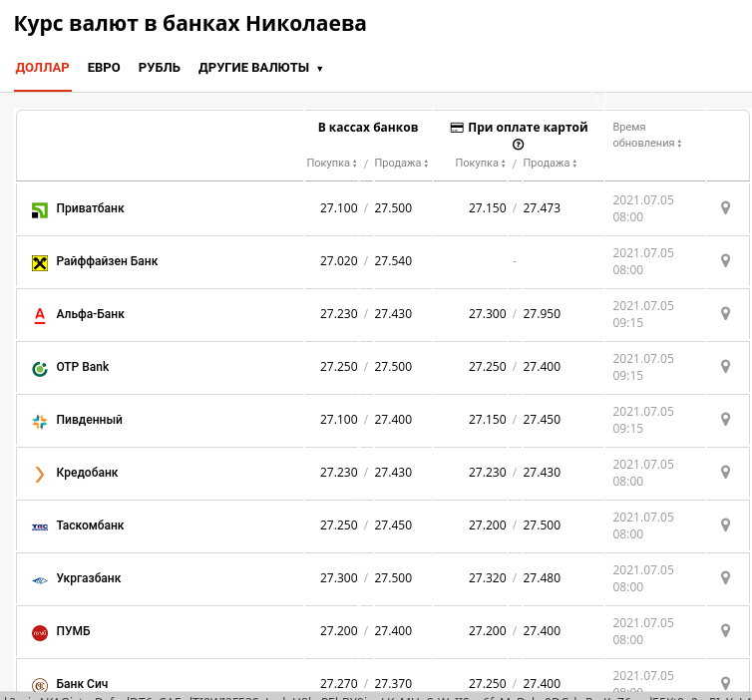
Task: Sort by card payment Продажа column
Action: [550, 163]
